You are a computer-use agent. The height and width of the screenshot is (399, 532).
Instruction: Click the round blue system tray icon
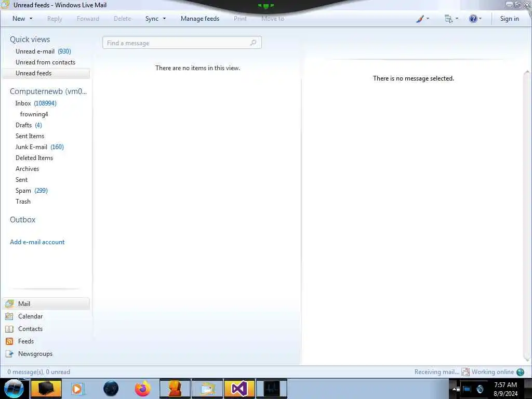(x=480, y=389)
